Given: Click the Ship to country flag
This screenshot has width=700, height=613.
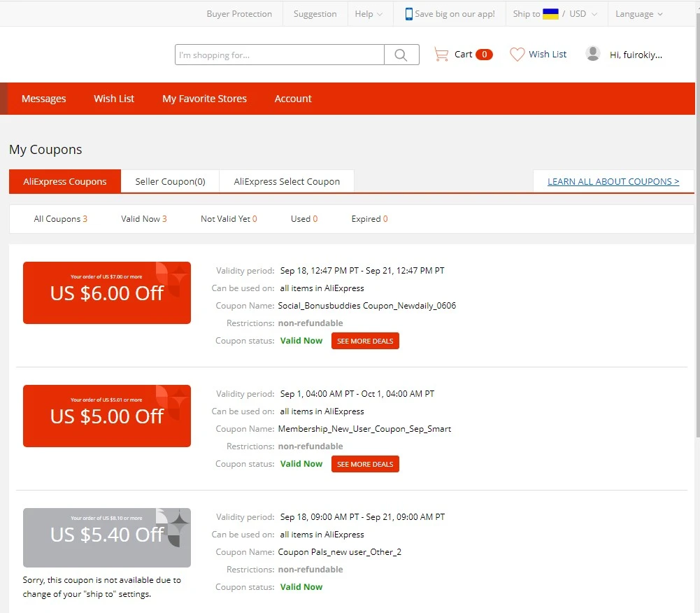Looking at the screenshot, I should (550, 14).
